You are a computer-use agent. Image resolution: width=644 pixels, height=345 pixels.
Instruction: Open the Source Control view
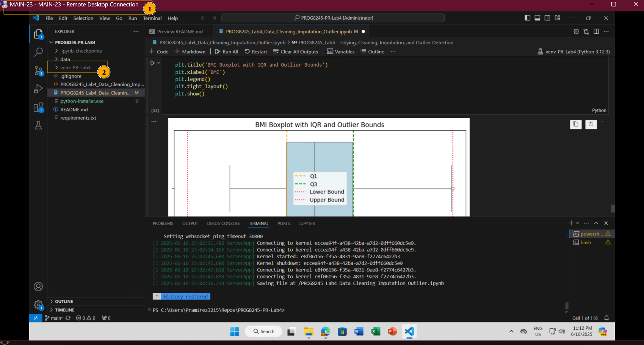click(38, 70)
